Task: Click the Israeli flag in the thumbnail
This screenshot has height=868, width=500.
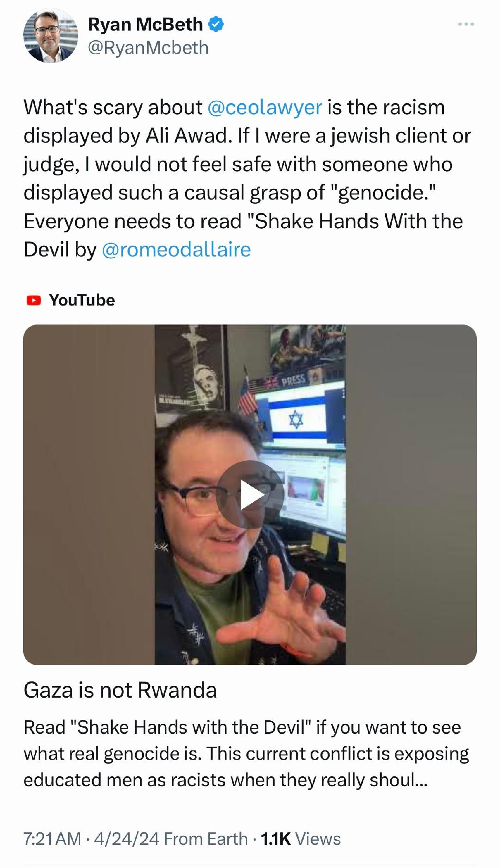Action: pyautogui.click(x=297, y=419)
